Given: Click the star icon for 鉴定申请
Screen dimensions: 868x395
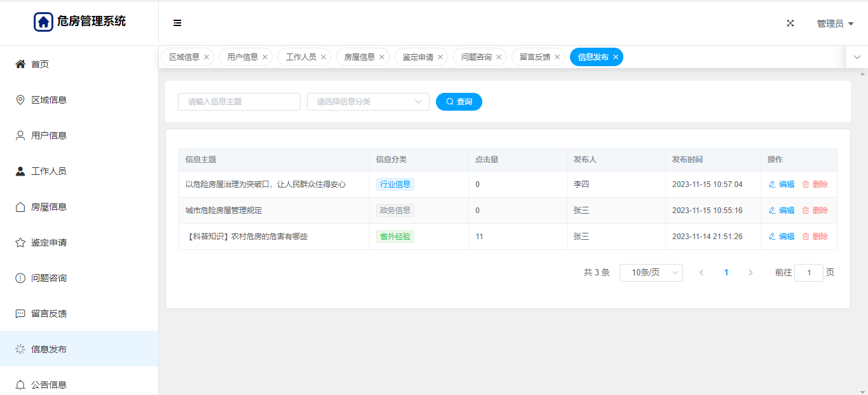Looking at the screenshot, I should click(x=20, y=242).
